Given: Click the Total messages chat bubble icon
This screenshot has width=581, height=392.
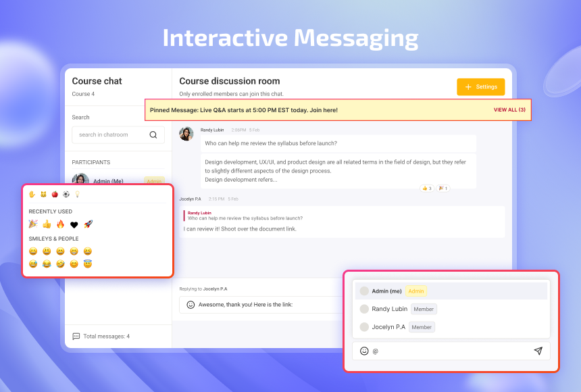Looking at the screenshot, I should pos(76,337).
